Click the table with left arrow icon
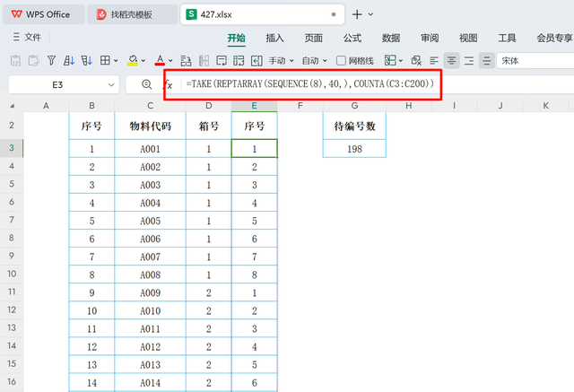Viewport: 574px width, 392px height. [x=257, y=60]
